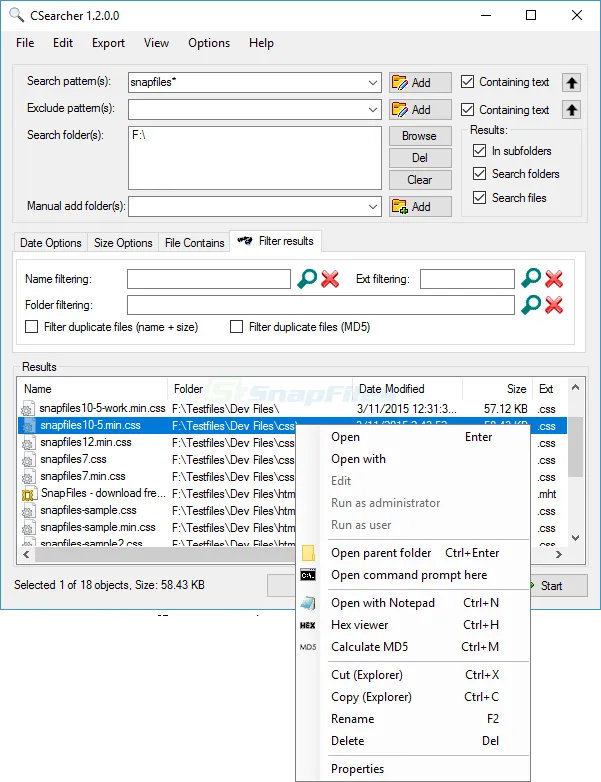601x782 pixels.
Task: Click file icon of snapfiles-sample.min.css
Action: [x=28, y=528]
